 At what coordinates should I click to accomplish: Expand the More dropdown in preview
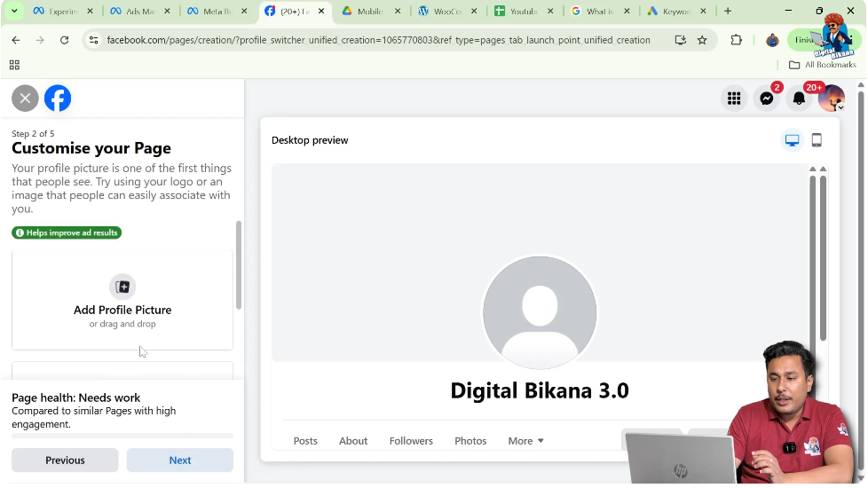526,441
